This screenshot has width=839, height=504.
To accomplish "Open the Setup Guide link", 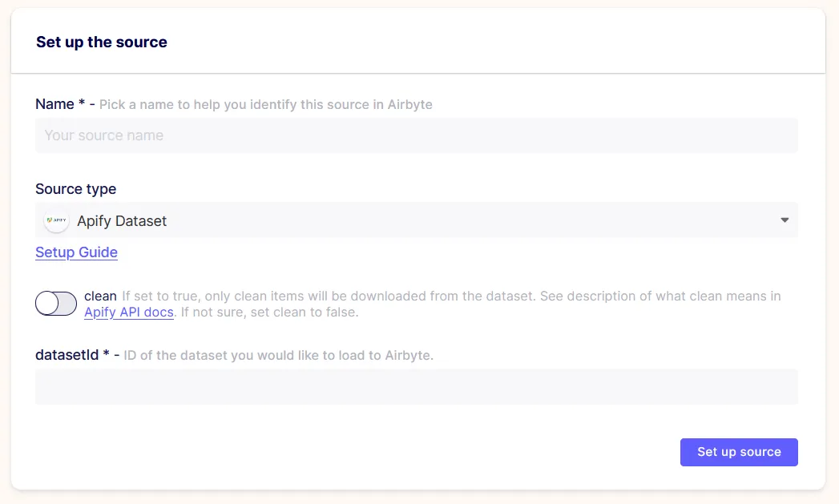I will pyautogui.click(x=76, y=252).
